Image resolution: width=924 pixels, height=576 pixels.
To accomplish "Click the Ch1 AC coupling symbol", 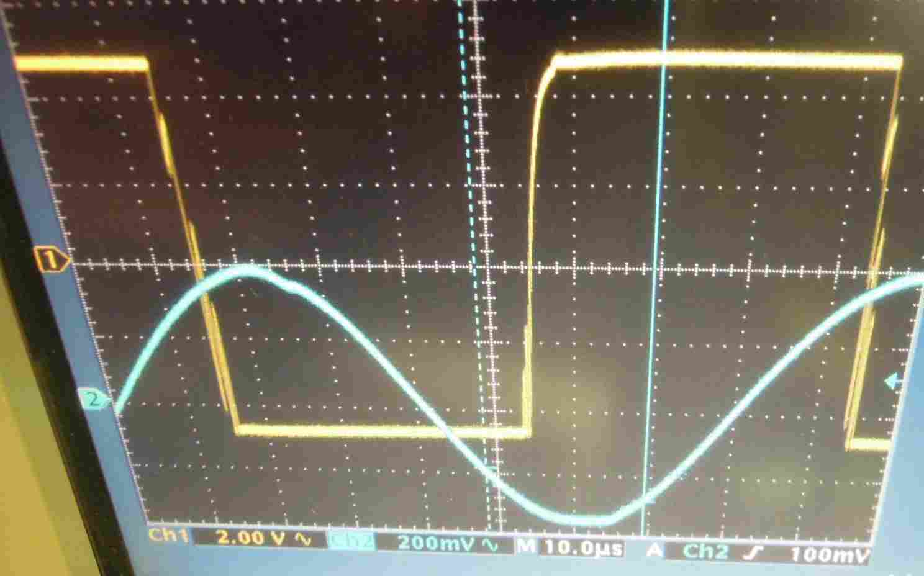I will tap(303, 539).
